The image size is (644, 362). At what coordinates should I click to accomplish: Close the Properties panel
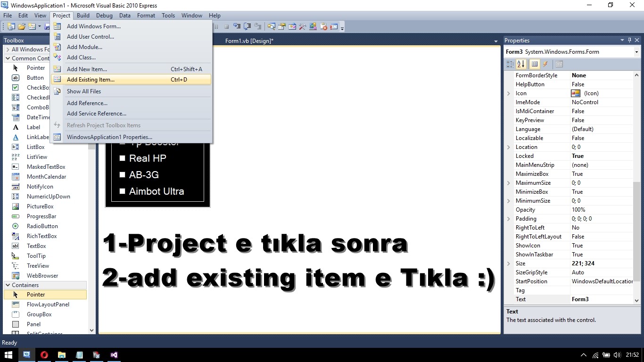pos(637,41)
